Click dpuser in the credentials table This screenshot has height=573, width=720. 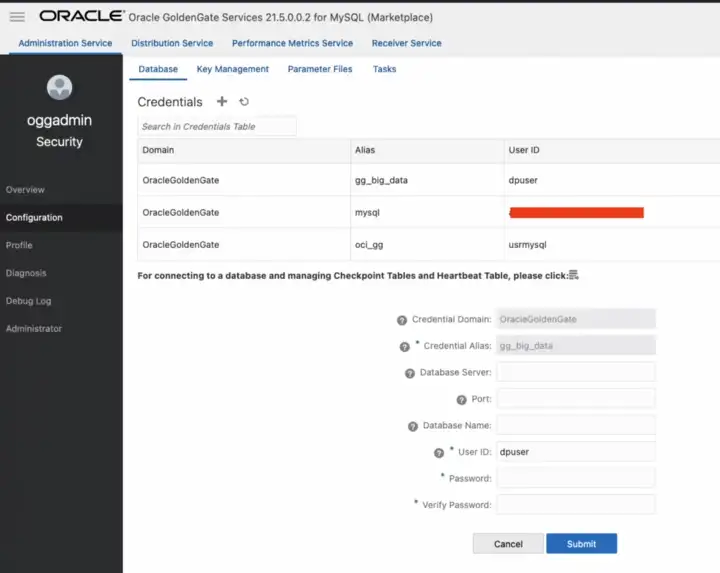point(523,180)
